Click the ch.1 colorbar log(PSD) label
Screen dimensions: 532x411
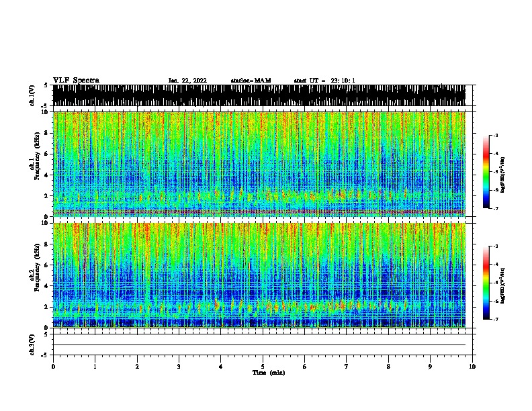coord(502,175)
